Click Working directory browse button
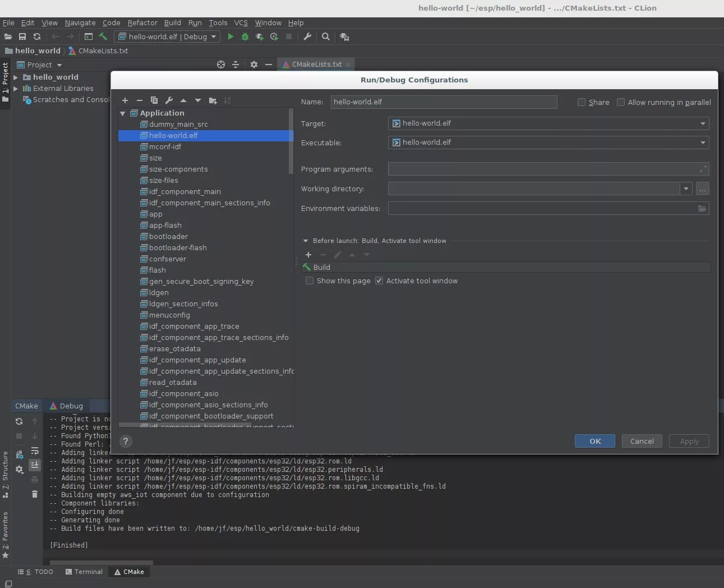The height and width of the screenshot is (588, 724). pyautogui.click(x=703, y=189)
